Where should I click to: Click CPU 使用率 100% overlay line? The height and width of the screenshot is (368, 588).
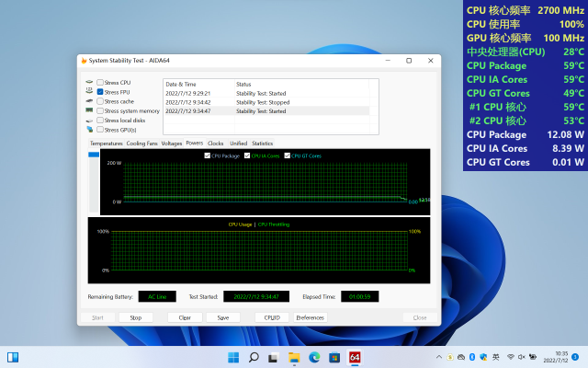(526, 24)
